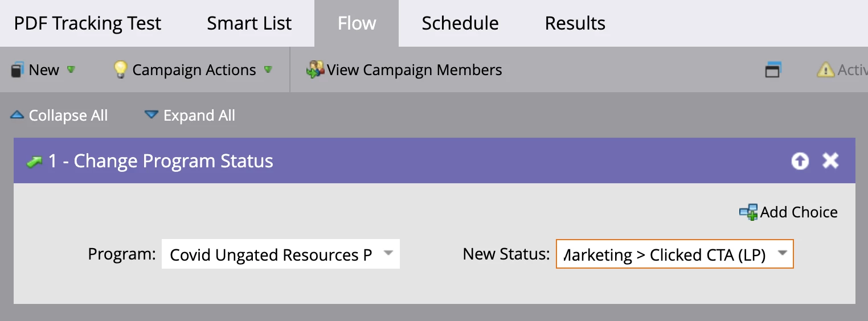The image size is (868, 321).
Task: Expand All flow steps
Action: [x=190, y=116]
